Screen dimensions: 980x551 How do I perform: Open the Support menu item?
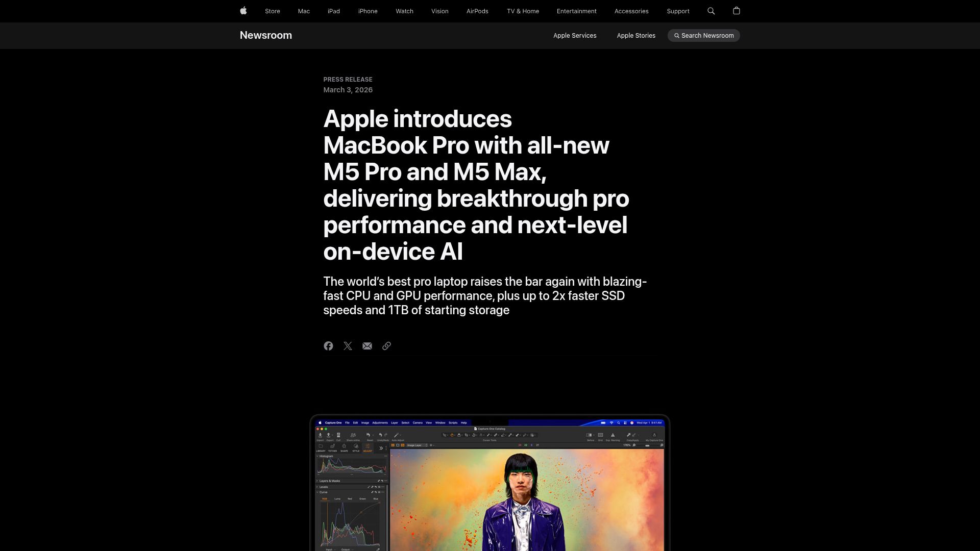[x=678, y=11]
